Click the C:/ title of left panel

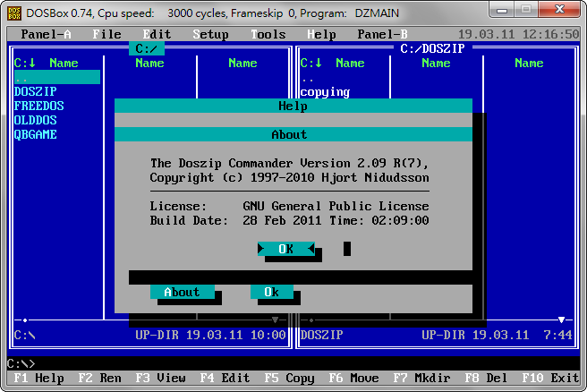click(147, 48)
